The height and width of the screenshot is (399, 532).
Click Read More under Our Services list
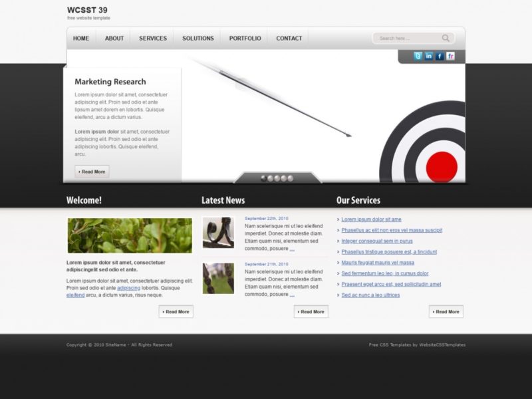click(446, 311)
